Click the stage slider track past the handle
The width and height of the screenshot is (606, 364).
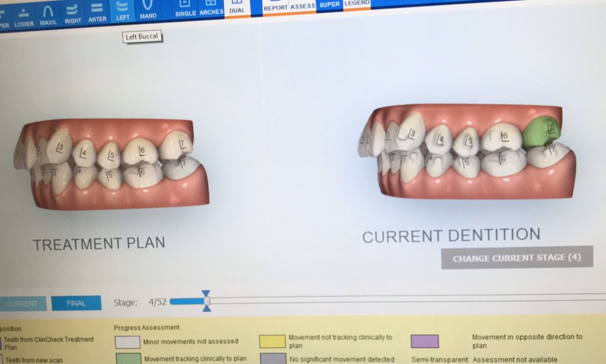(408, 298)
